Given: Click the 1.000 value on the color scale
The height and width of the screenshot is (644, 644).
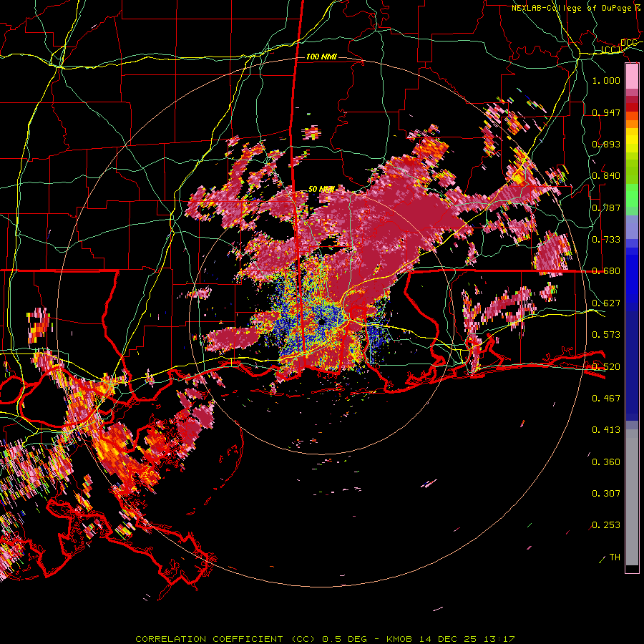Looking at the screenshot, I should (x=606, y=80).
